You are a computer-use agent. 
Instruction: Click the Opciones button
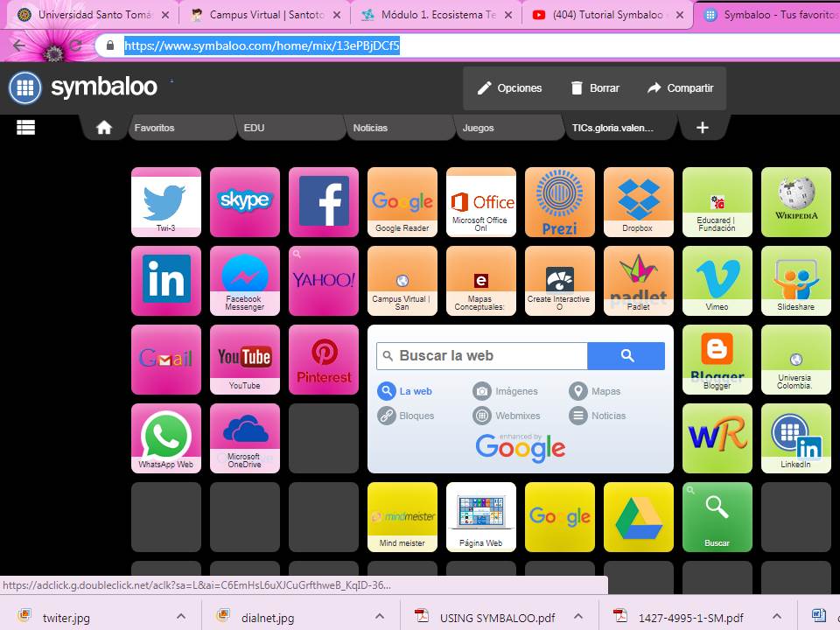tap(509, 87)
